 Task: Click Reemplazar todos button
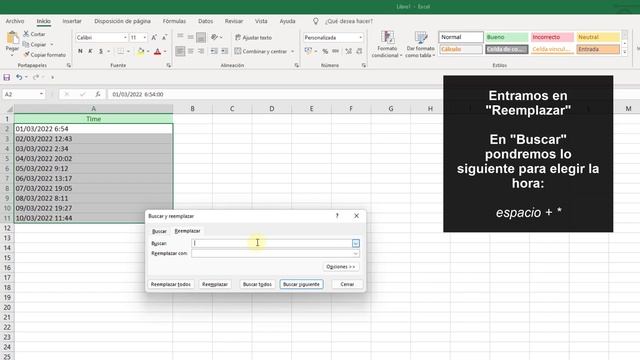click(171, 284)
